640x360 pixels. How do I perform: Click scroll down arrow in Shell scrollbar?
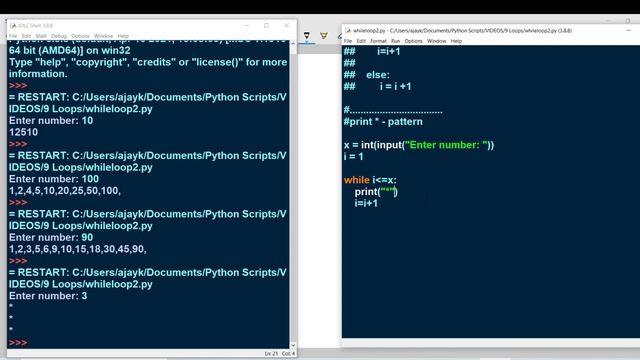click(293, 345)
